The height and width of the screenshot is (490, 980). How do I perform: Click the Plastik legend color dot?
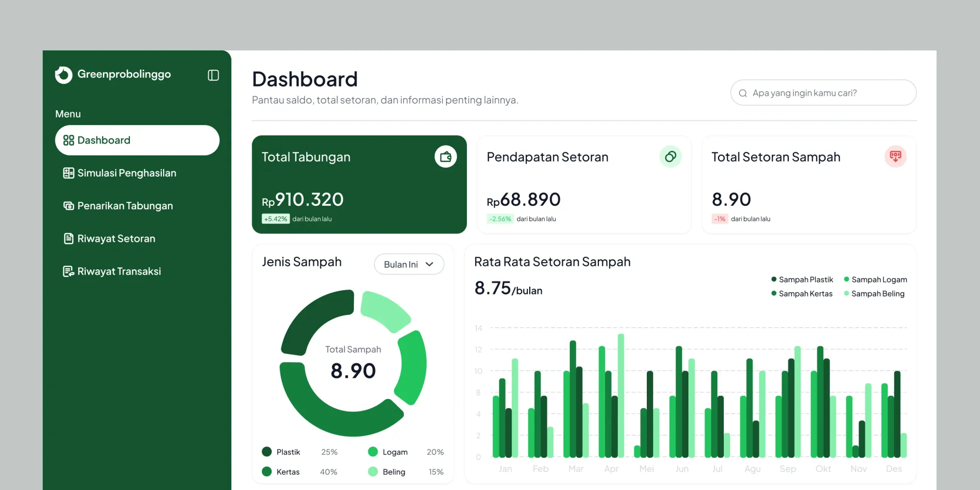tap(267, 451)
